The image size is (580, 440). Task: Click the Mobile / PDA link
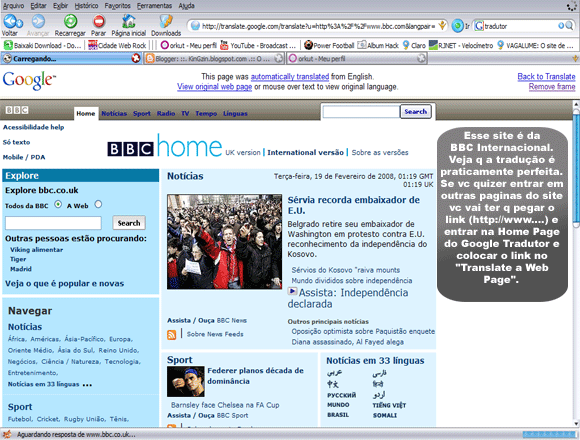pos(24,157)
